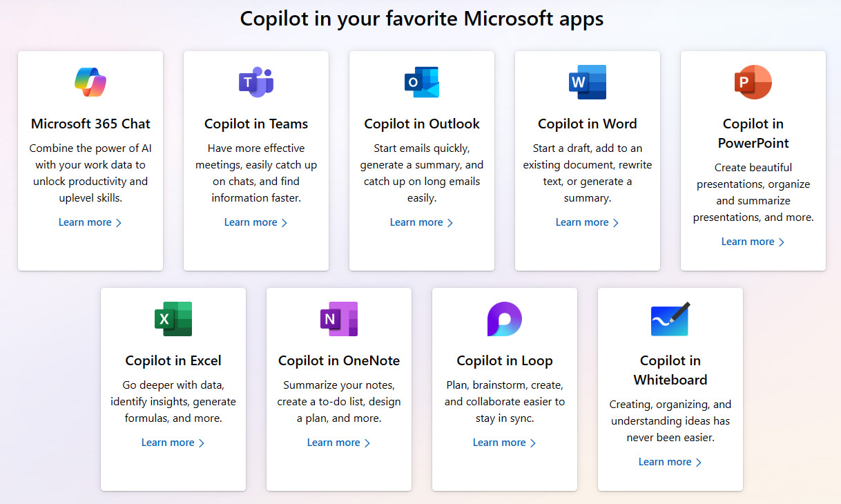
Task: Click the OneNote app icon
Action: pyautogui.click(x=339, y=319)
